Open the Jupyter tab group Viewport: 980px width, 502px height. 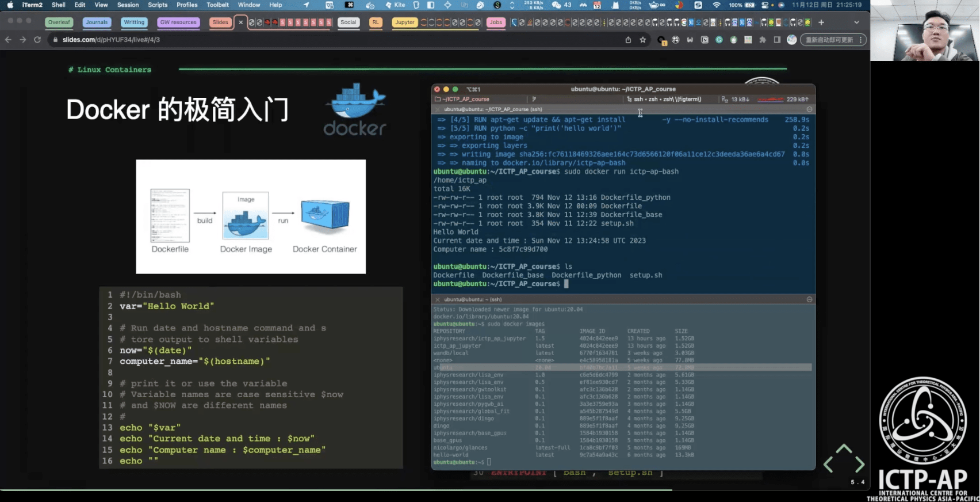(x=405, y=22)
